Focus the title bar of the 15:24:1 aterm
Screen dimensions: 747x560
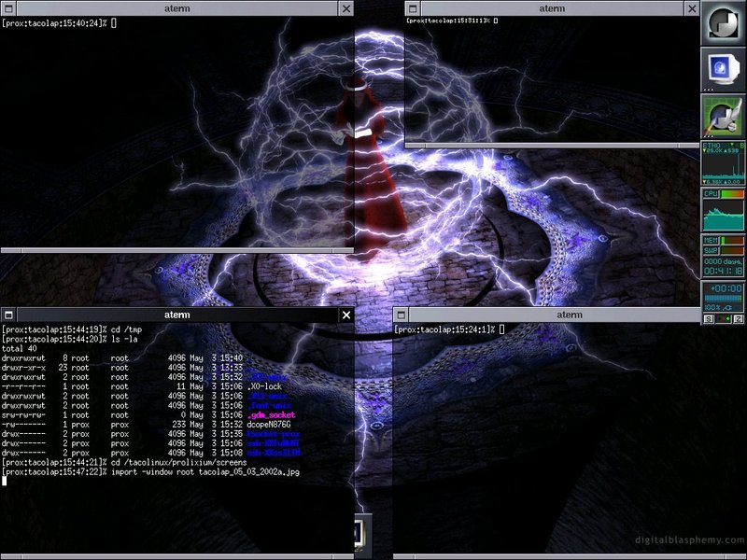[x=555, y=315]
